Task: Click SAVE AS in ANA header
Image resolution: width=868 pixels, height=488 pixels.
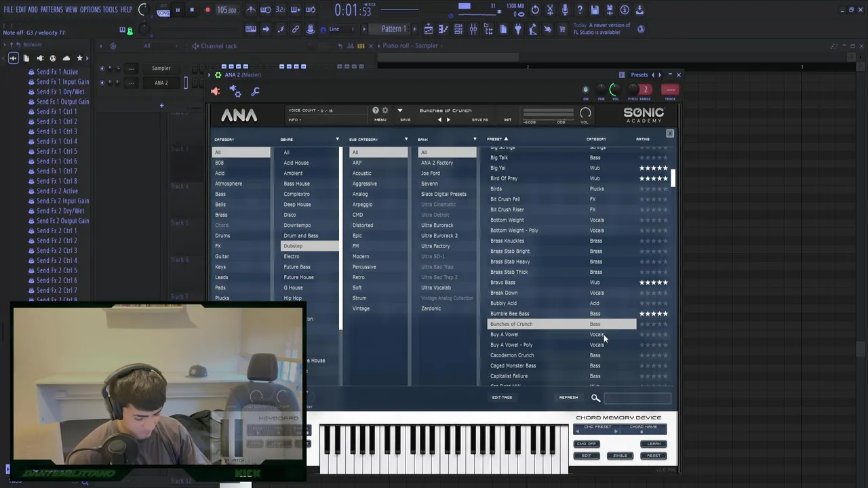Action: pyautogui.click(x=480, y=120)
